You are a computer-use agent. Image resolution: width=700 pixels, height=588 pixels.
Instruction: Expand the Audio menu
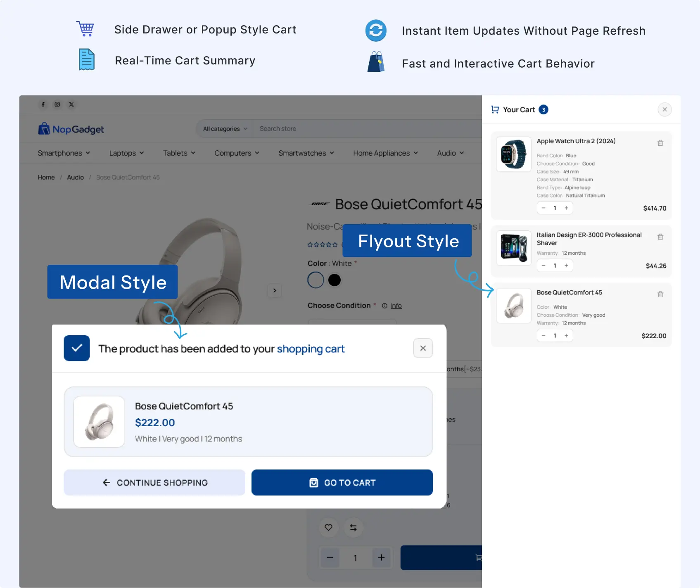coord(451,153)
